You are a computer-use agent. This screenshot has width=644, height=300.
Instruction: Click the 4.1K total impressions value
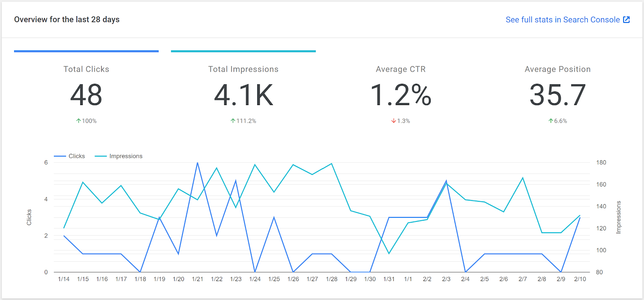(244, 95)
